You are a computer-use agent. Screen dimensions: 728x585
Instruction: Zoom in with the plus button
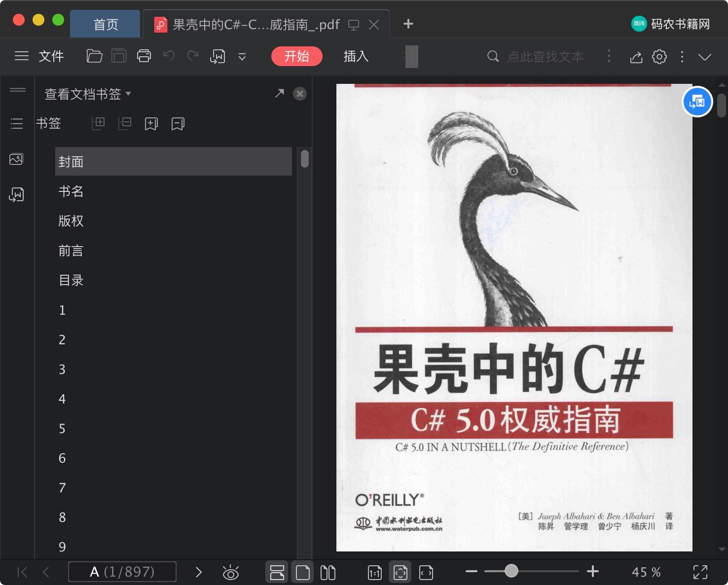point(593,572)
